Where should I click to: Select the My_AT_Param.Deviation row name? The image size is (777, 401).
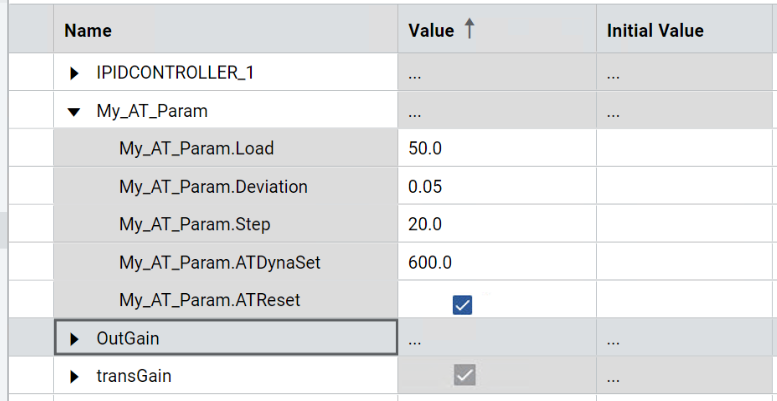(x=213, y=187)
